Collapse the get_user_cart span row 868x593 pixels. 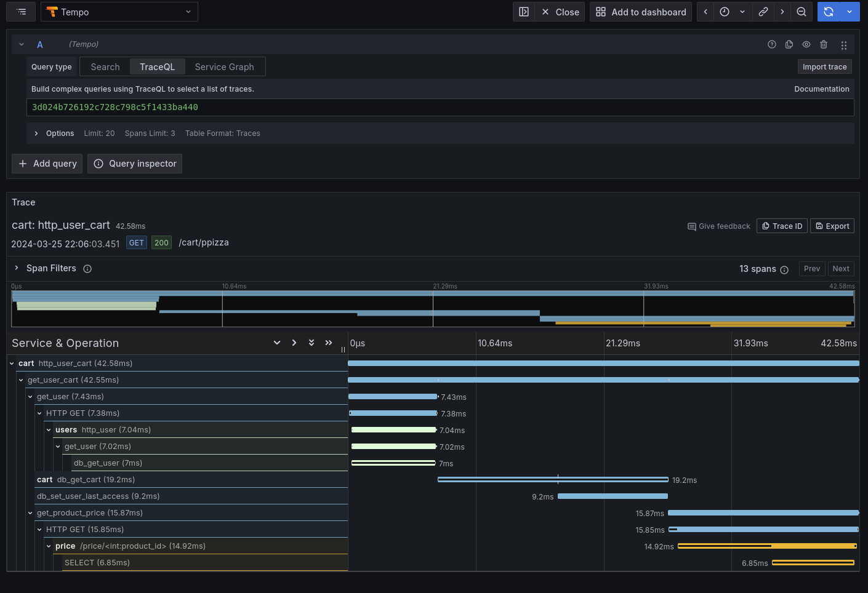[x=21, y=380]
